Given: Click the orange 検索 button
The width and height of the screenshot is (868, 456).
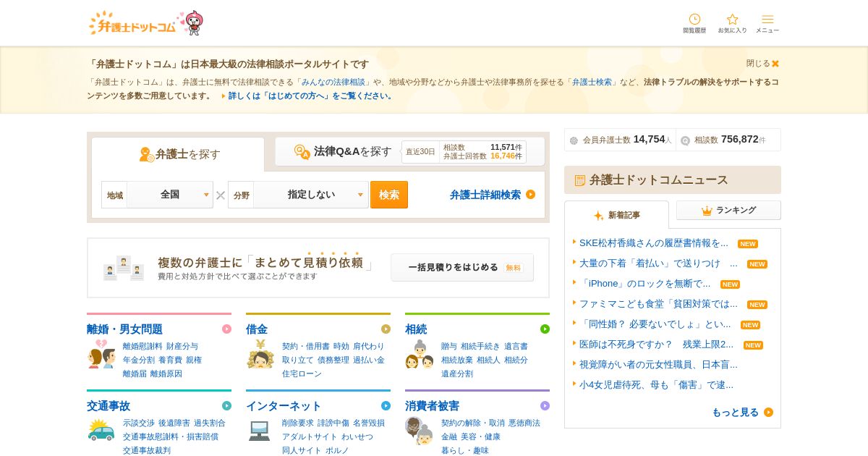Looking at the screenshot, I should [x=389, y=195].
